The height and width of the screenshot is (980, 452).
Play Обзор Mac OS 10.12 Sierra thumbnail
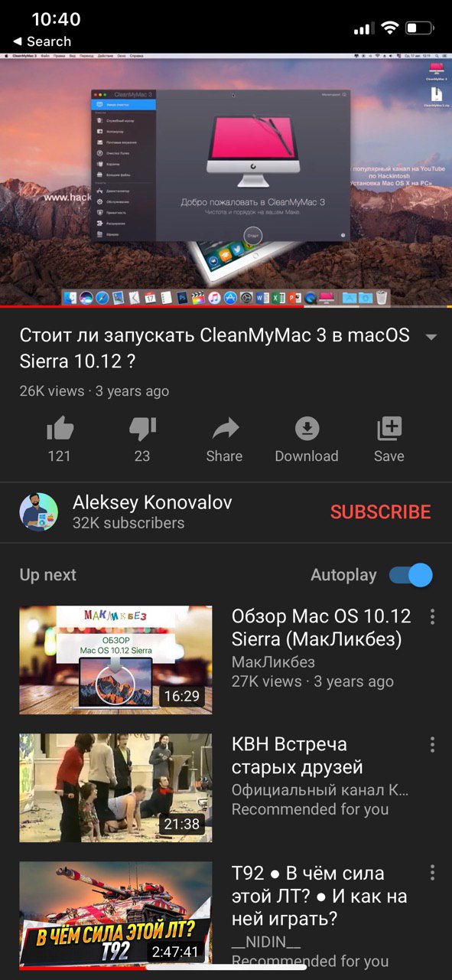point(115,660)
